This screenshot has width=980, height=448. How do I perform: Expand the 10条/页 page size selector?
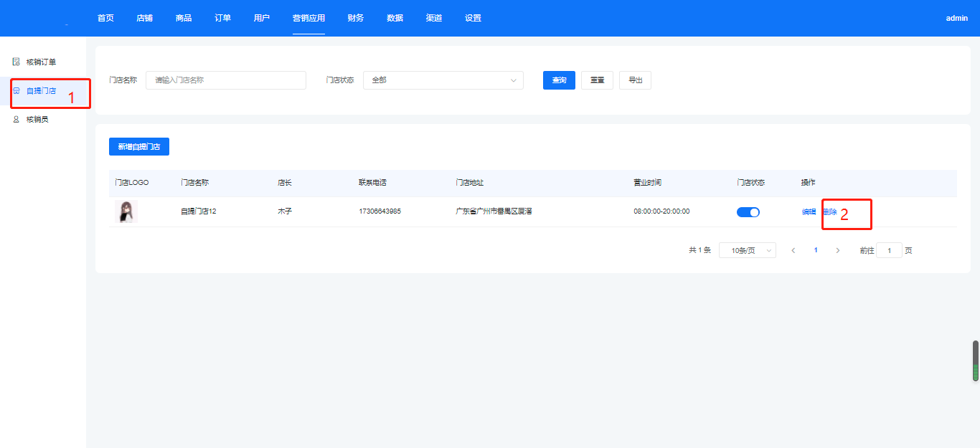pyautogui.click(x=747, y=251)
